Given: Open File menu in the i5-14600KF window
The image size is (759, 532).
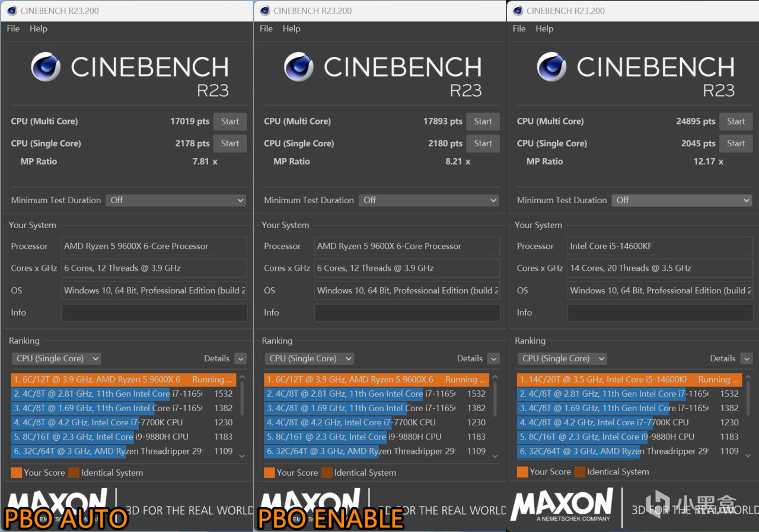Looking at the screenshot, I should [519, 28].
